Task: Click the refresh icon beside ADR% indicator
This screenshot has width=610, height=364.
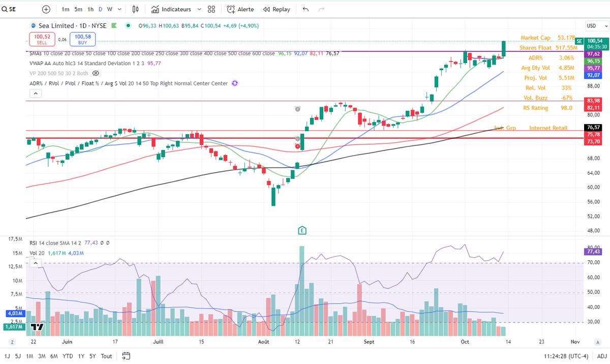Action: point(234,83)
